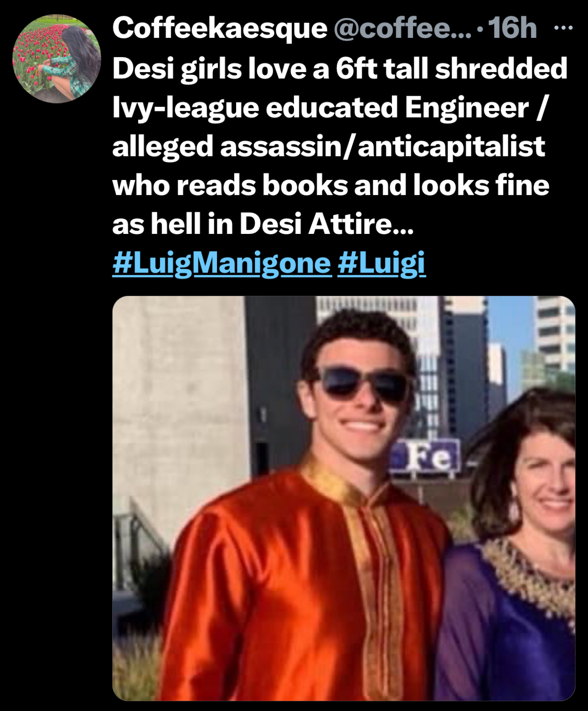Open the Coffeekaesque profile avatar

point(57,59)
